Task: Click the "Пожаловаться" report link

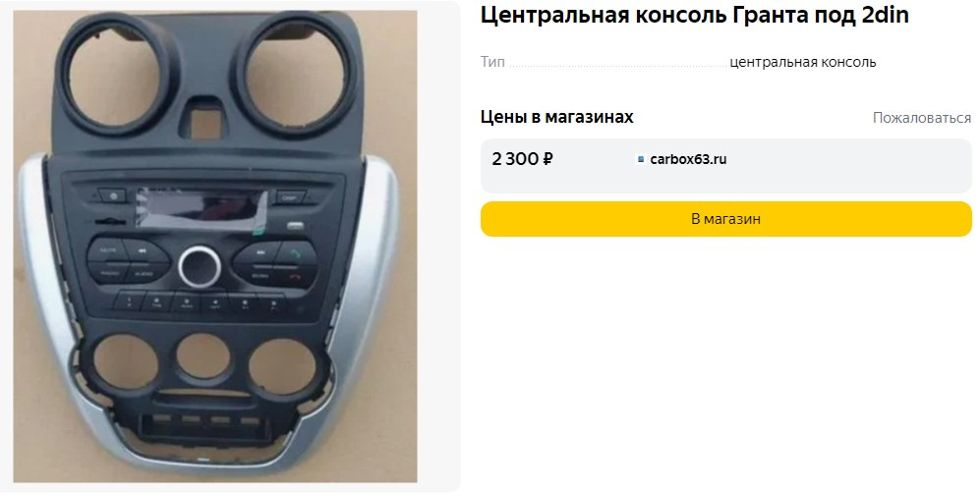Action: [922, 118]
